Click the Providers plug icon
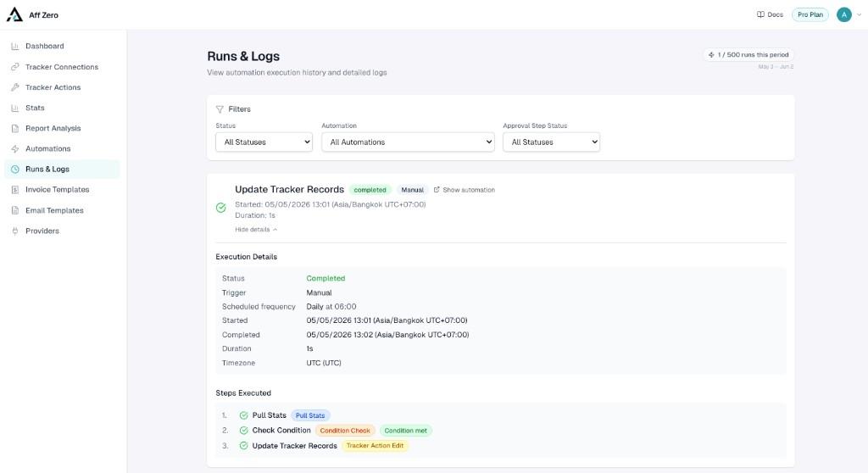868x473 pixels. point(15,231)
